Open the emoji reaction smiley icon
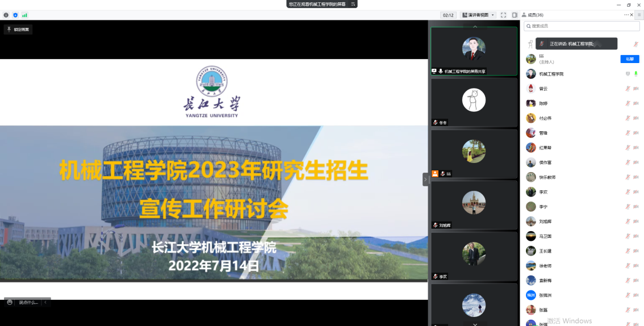Screen dimensions: 644x326 (x=10, y=302)
